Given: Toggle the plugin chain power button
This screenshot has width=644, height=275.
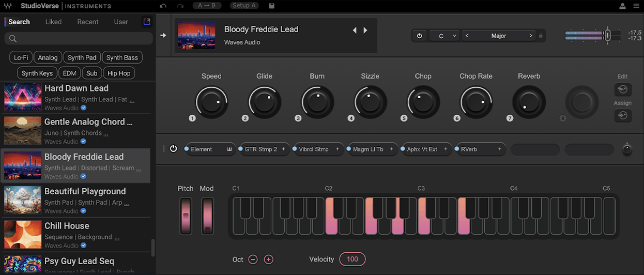Looking at the screenshot, I should click(173, 149).
